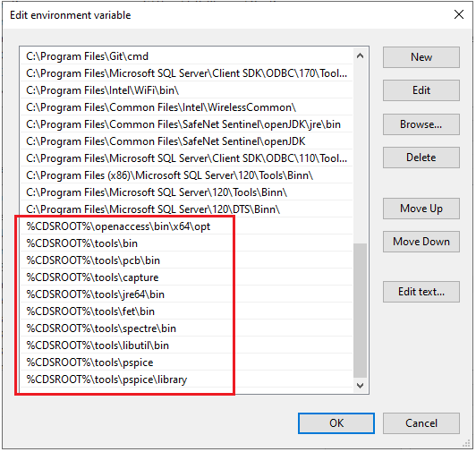Click Move Down button
This screenshot has height=452, width=476.
pyautogui.click(x=421, y=242)
